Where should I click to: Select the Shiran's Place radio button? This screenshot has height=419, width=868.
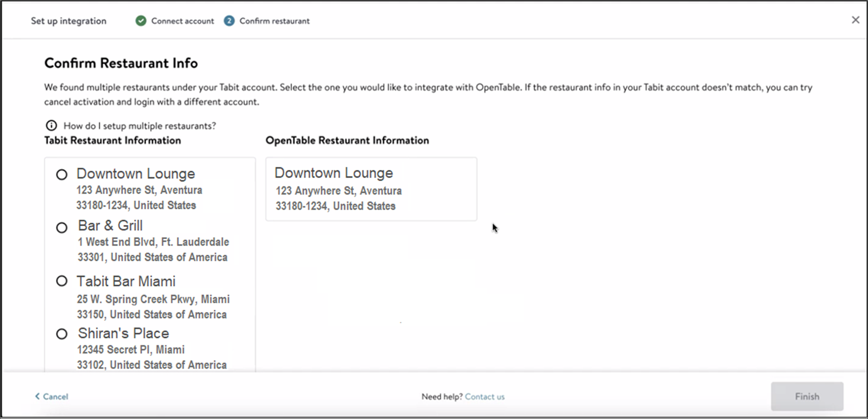[61, 334]
